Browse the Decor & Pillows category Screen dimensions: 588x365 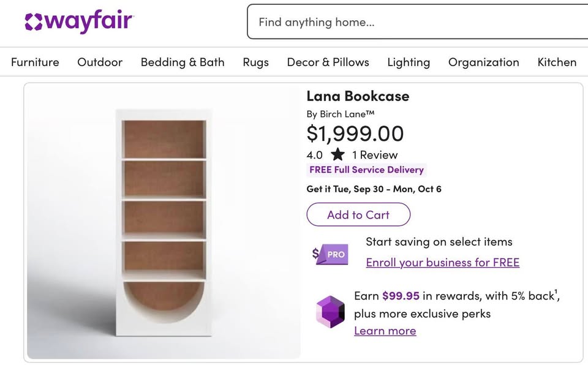point(328,62)
